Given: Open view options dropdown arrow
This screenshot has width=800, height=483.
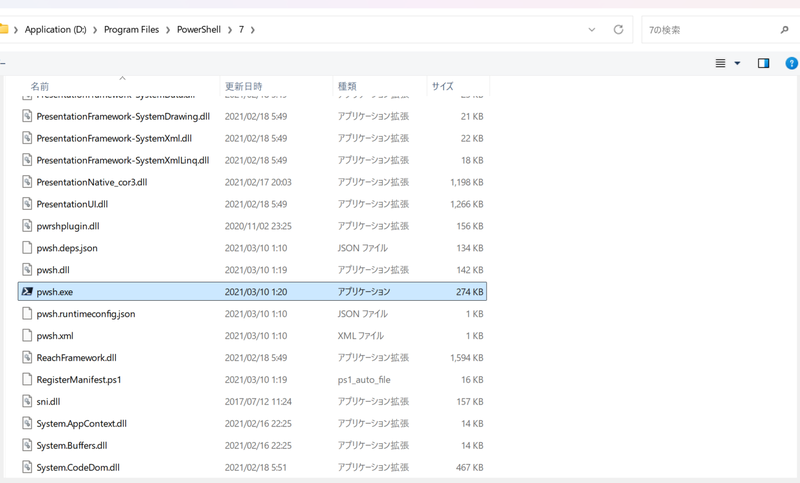Looking at the screenshot, I should [x=737, y=63].
